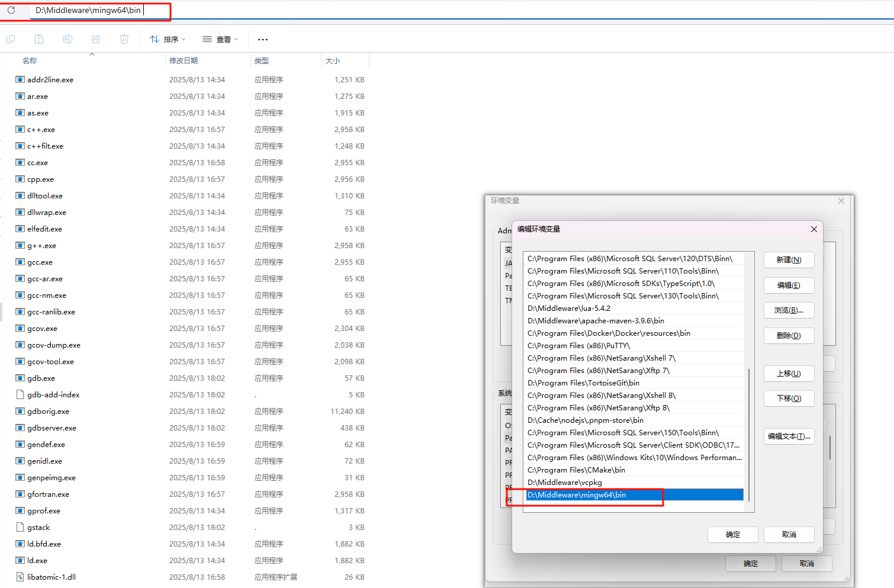The width and height of the screenshot is (894, 588).
Task: Click the path list vertical scrollbar
Action: pos(749,432)
